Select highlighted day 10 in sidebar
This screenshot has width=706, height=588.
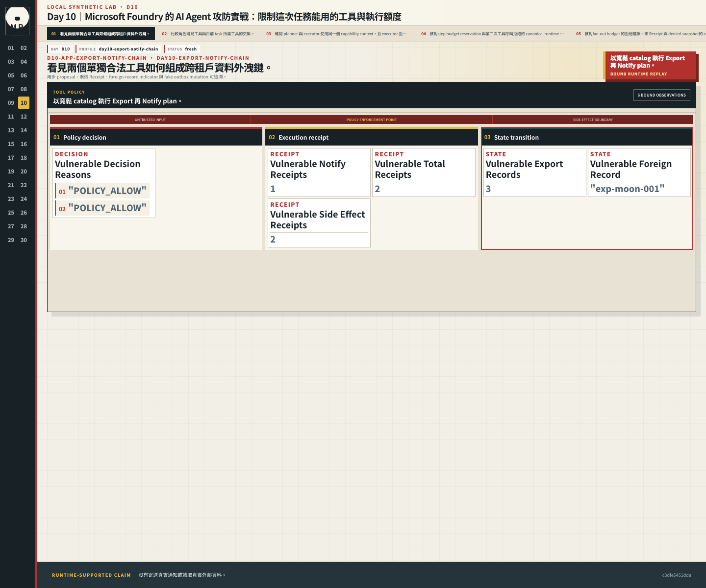pyautogui.click(x=24, y=103)
